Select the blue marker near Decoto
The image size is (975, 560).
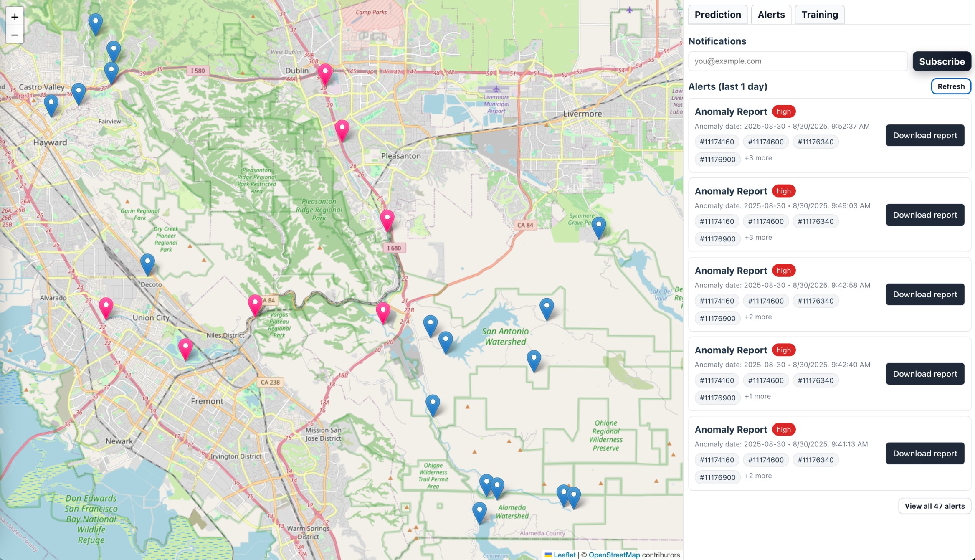coord(147,264)
